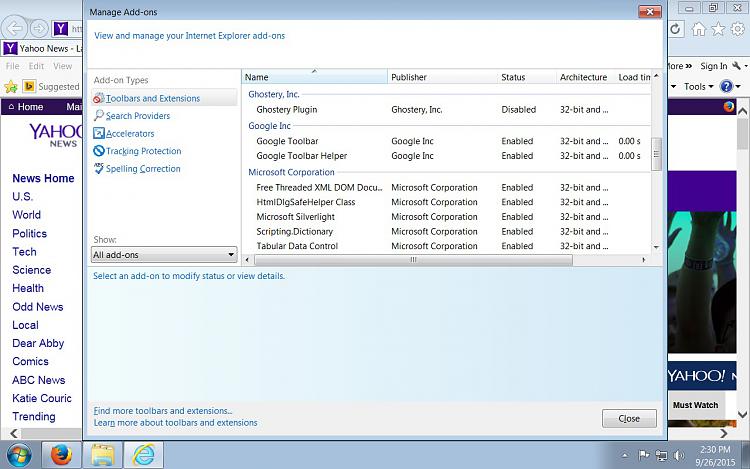Image resolution: width=750 pixels, height=469 pixels.
Task: Select the Ghostery Plugin row
Action: (446, 109)
